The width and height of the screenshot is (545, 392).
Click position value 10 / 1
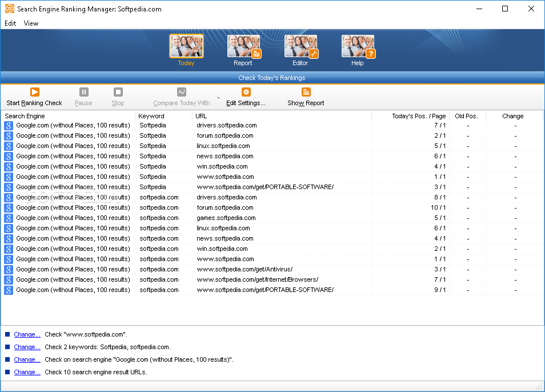click(438, 208)
